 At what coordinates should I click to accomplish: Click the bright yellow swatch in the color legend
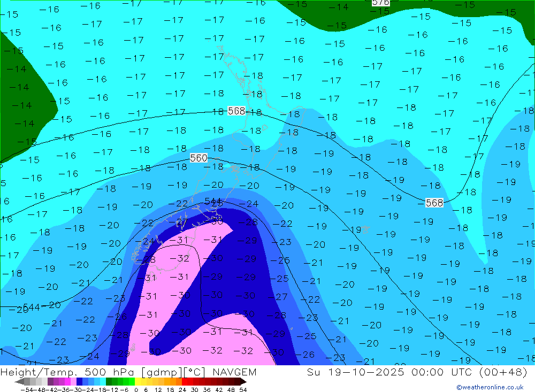coord(138,381)
